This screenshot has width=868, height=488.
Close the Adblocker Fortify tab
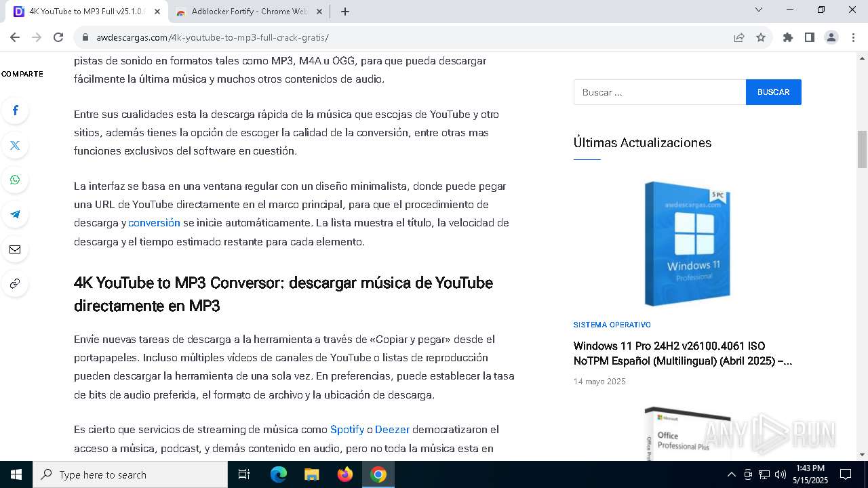tap(320, 12)
